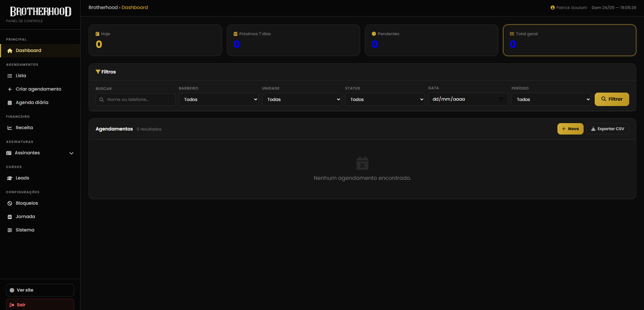Open the Barbeiro dropdown
The width and height of the screenshot is (644, 310).
[x=218, y=99]
